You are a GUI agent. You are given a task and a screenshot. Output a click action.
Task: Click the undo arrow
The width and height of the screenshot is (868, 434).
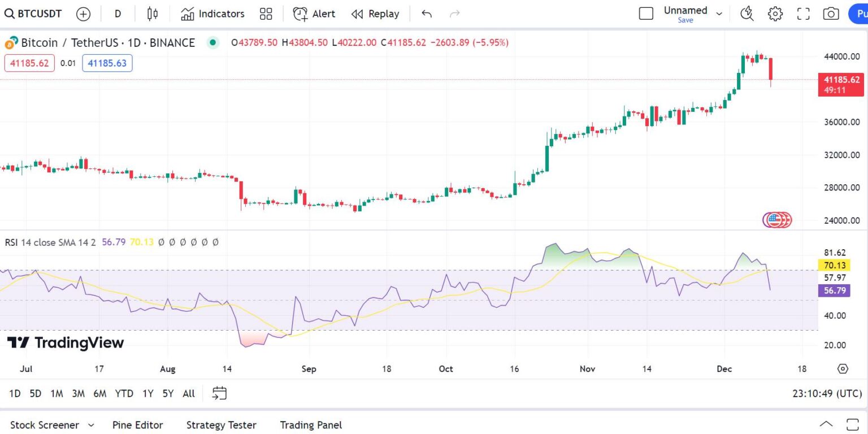click(x=427, y=14)
